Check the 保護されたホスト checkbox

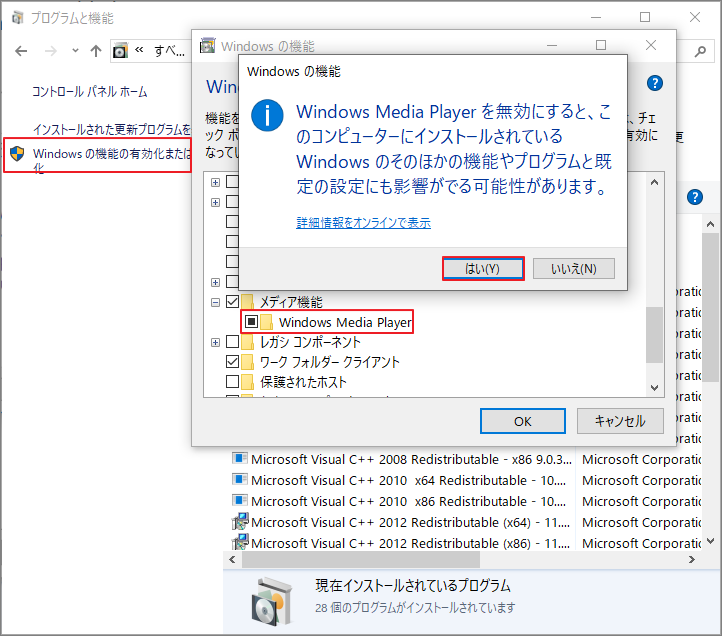[233, 381]
